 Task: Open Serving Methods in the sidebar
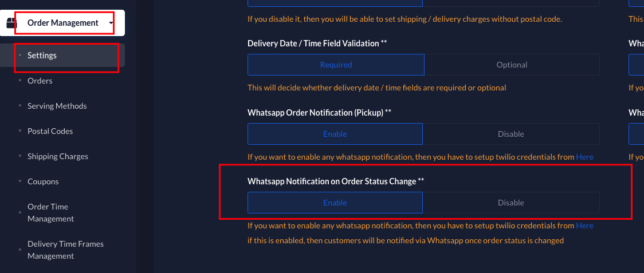(57, 106)
